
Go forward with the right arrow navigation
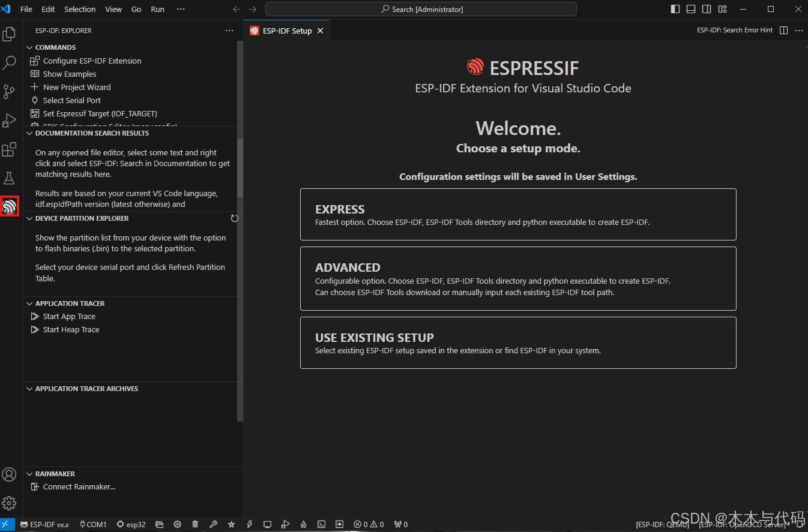253,9
